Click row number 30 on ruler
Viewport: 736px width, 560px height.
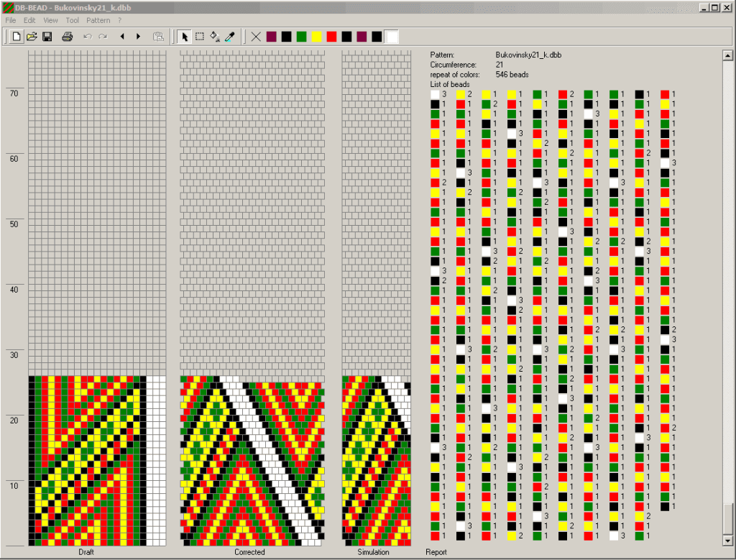pos(14,355)
